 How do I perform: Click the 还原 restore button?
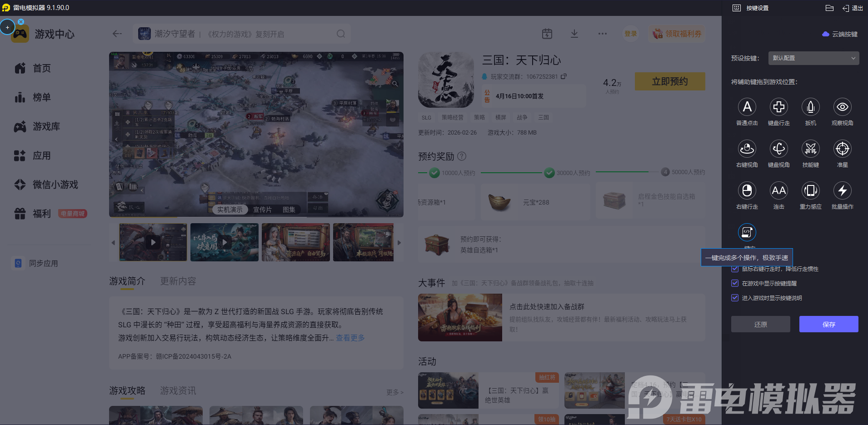(x=761, y=324)
